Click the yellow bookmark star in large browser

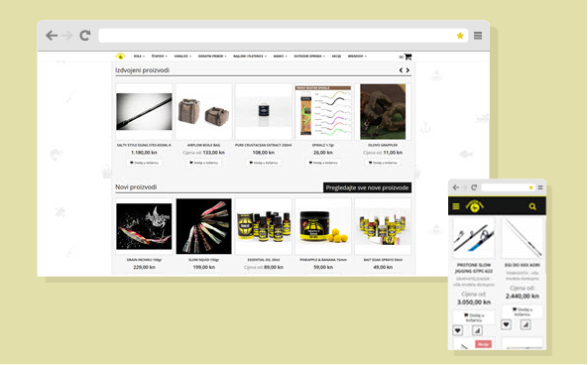pos(460,36)
